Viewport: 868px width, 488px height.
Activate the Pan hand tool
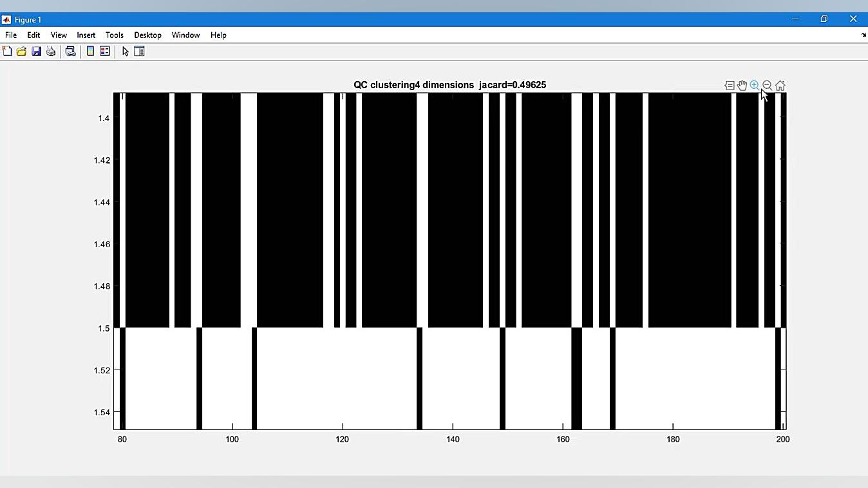click(742, 86)
